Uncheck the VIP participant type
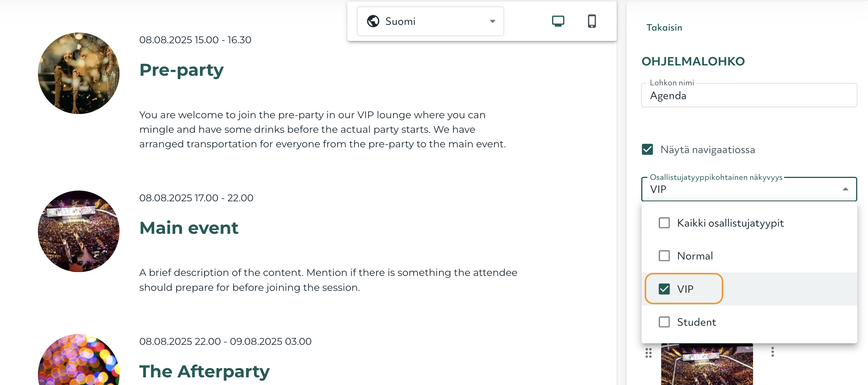The image size is (868, 385). pos(664,289)
